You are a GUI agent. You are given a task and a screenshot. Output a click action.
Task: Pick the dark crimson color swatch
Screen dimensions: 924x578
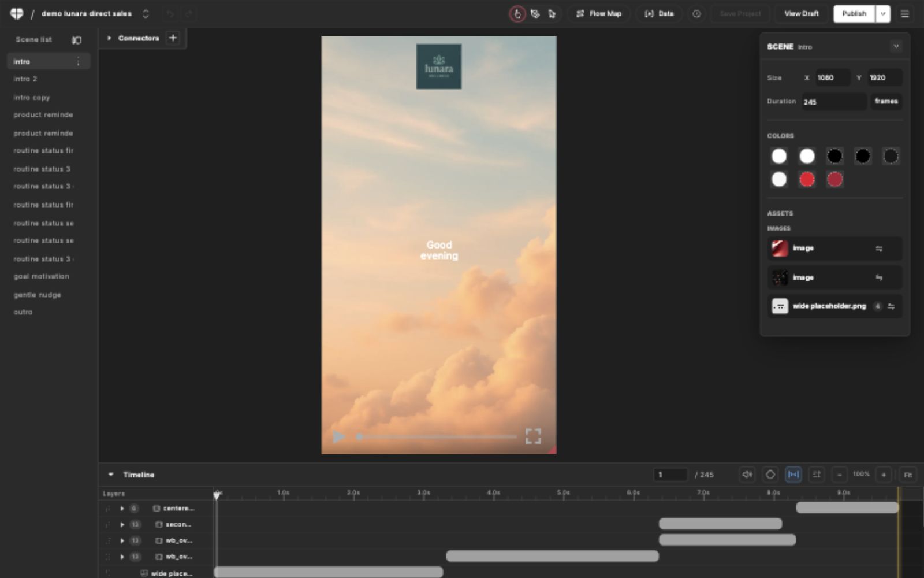click(x=834, y=180)
